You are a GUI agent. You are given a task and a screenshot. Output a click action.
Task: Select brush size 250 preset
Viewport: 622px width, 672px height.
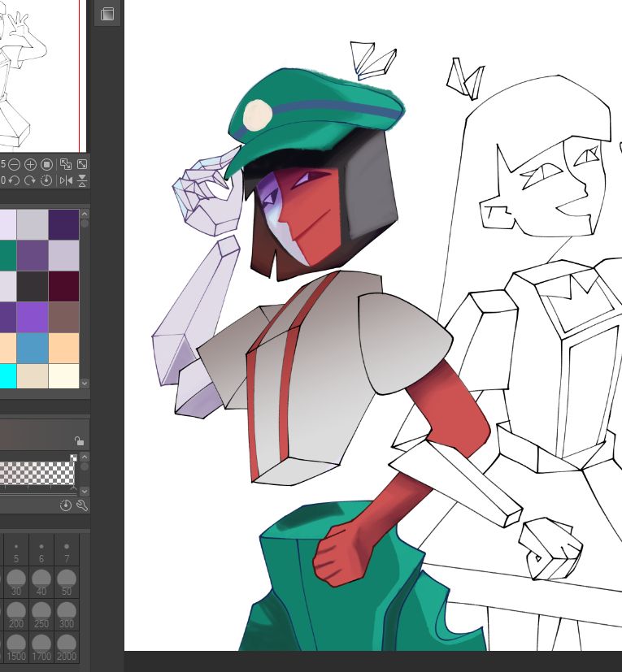pyautogui.click(x=41, y=615)
